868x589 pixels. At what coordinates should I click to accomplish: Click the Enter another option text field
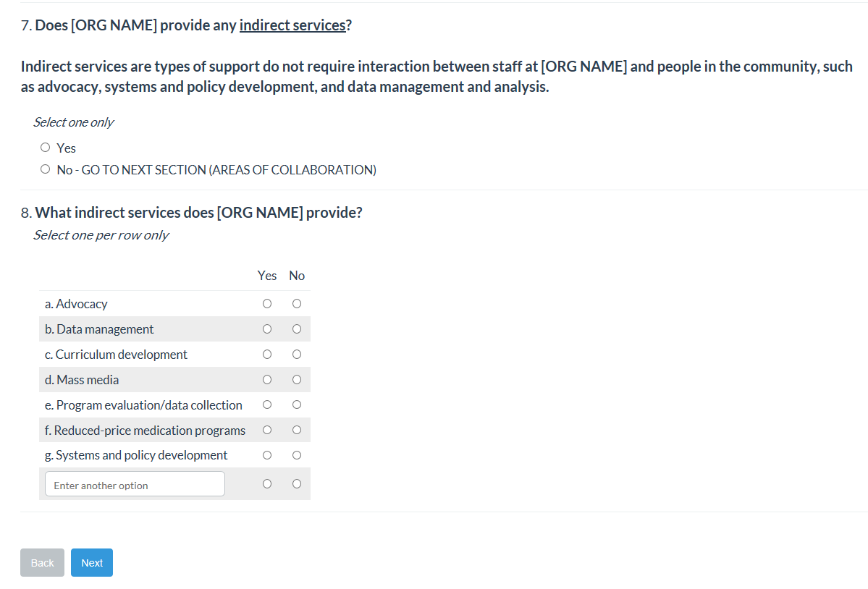[135, 485]
